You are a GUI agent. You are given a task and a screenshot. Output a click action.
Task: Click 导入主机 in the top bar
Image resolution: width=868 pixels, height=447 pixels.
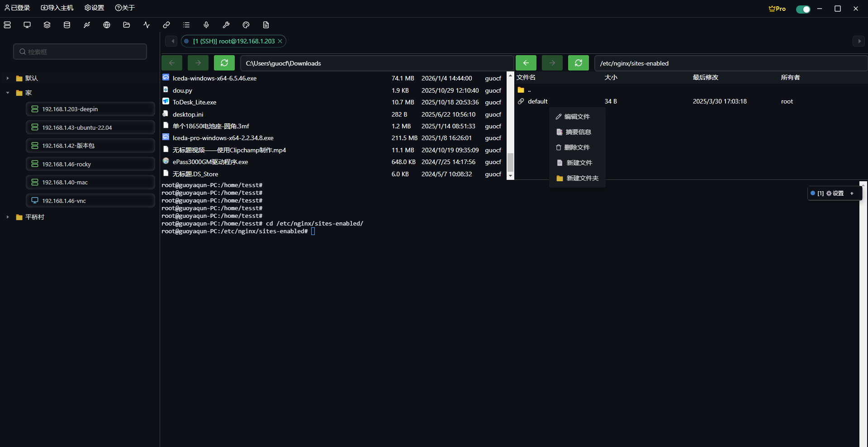click(57, 8)
